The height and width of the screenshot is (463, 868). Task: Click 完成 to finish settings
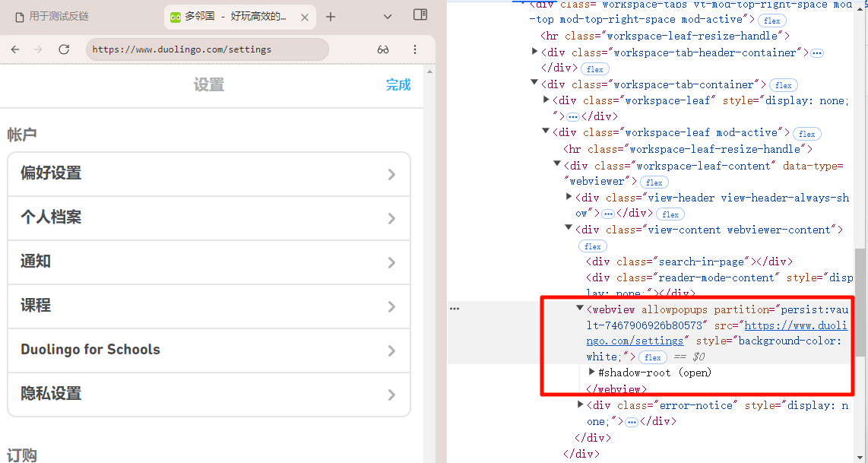click(398, 84)
